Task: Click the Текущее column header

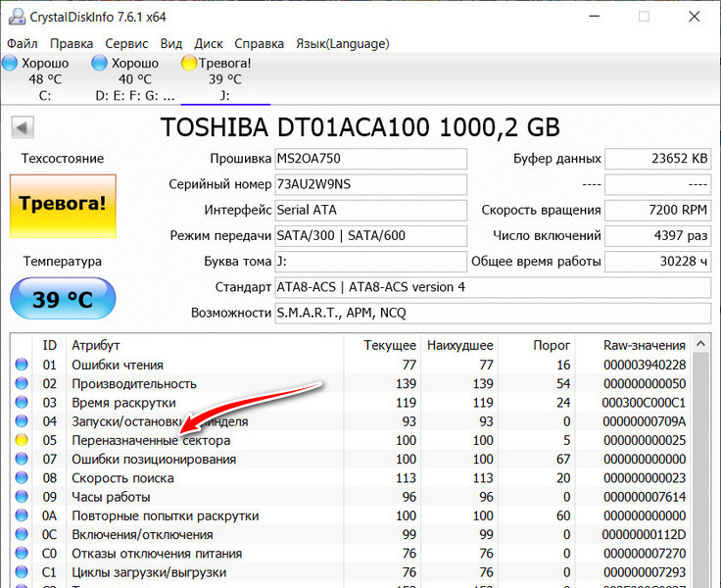Action: pos(383,345)
